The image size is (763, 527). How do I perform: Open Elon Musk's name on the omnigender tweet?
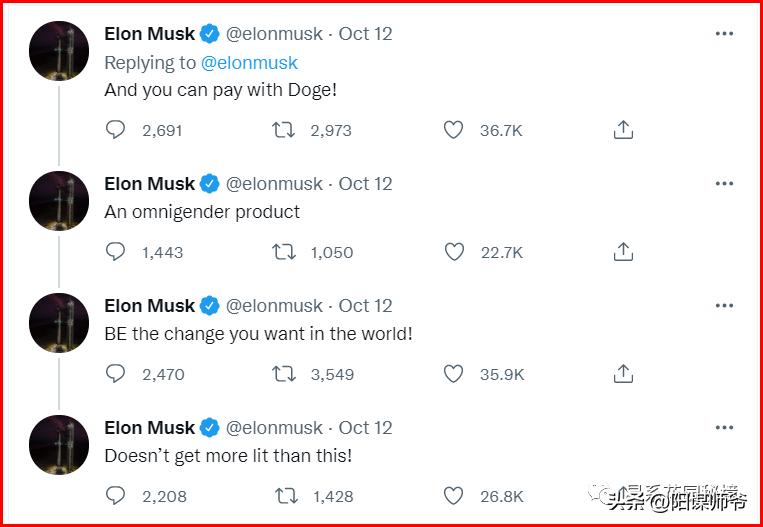pos(150,184)
